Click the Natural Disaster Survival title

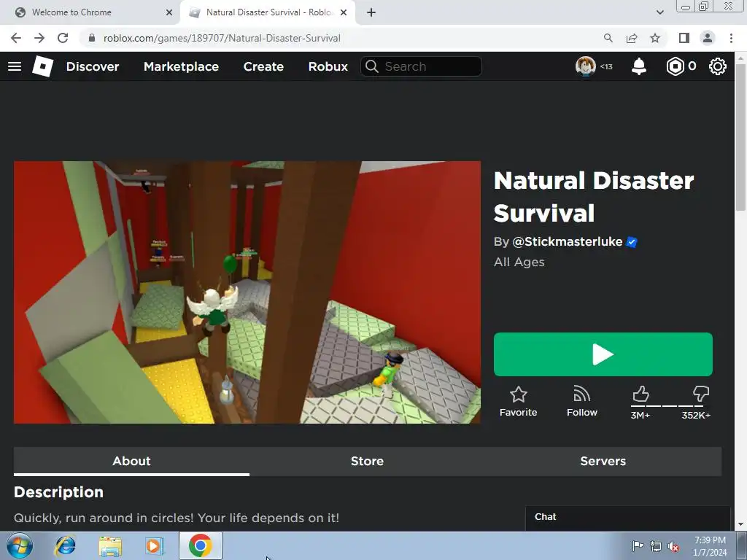click(594, 196)
